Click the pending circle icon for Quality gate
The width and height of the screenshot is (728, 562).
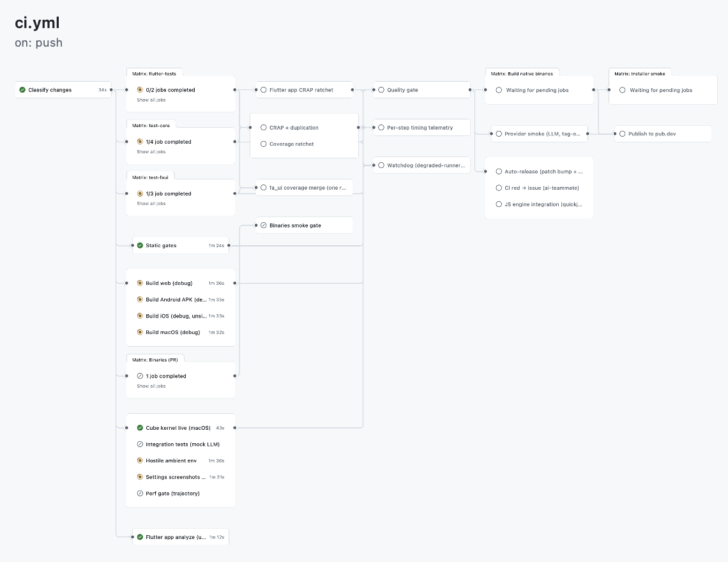pyautogui.click(x=381, y=89)
